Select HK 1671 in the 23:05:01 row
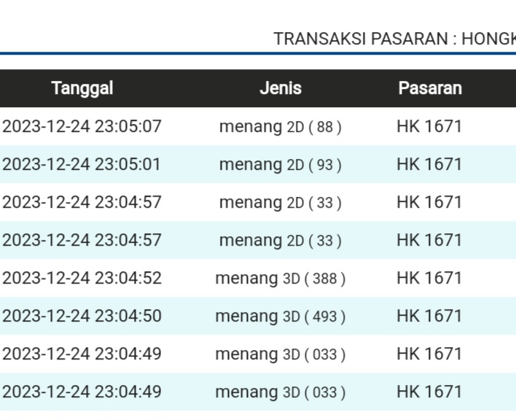The width and height of the screenshot is (516, 420). (x=429, y=164)
